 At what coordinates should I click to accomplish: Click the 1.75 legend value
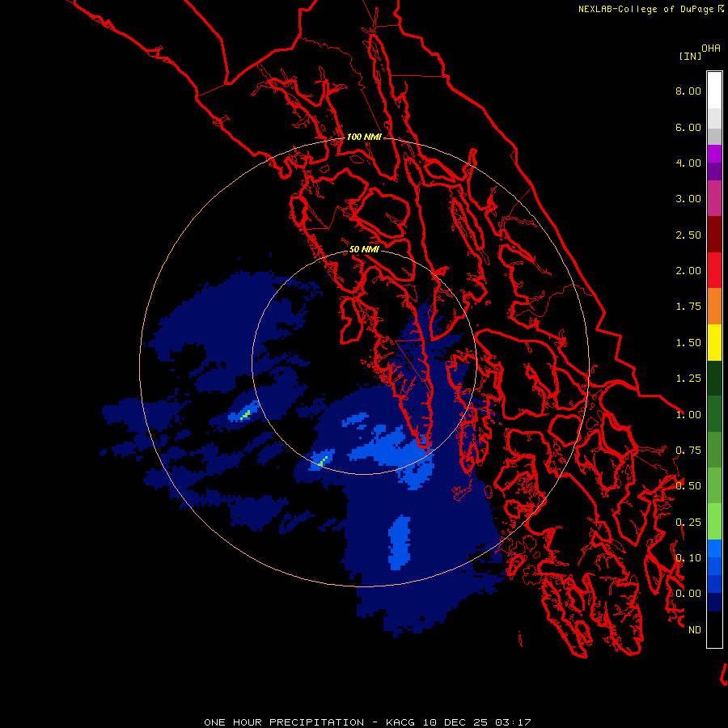pos(688,307)
